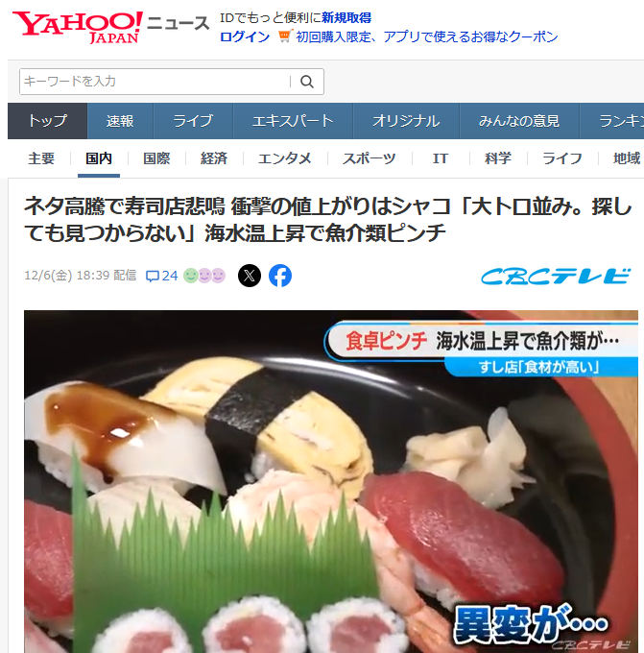This screenshot has height=653, width=644.
Task: Click the magnifying glass search icon
Action: pyautogui.click(x=307, y=82)
